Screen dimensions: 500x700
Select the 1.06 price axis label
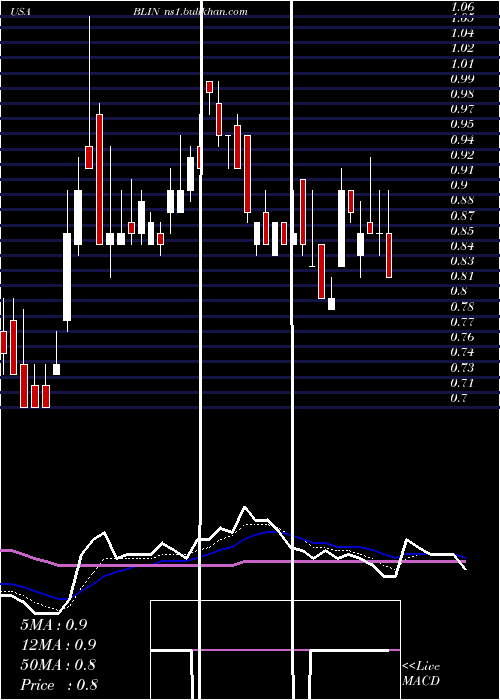[462, 7]
